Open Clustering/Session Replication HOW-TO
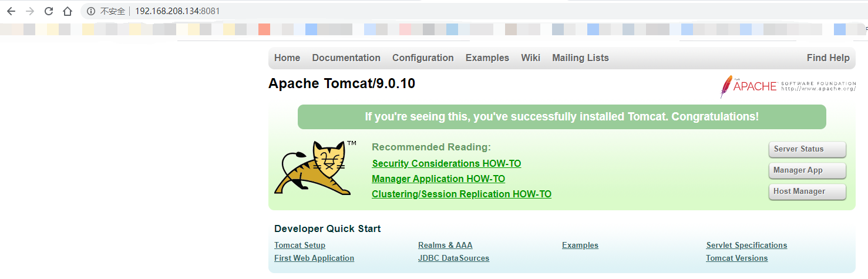 (x=462, y=194)
